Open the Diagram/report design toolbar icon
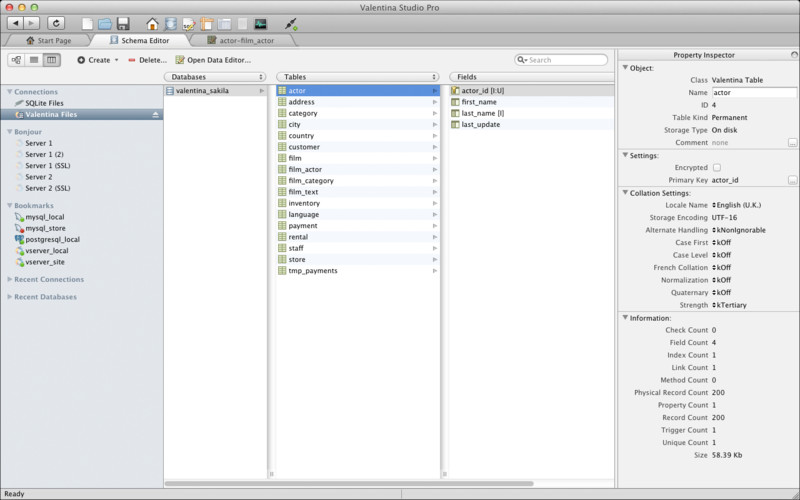Viewport: 800px width, 500px height. (x=207, y=24)
